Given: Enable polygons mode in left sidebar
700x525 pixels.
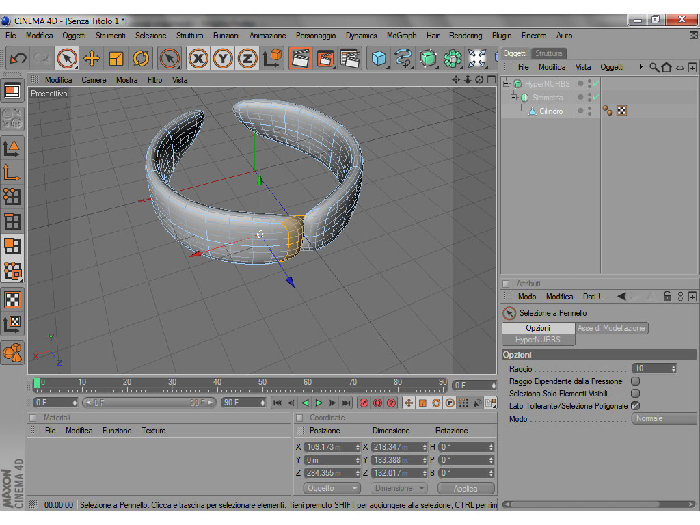Looking at the screenshot, I should coord(12,246).
